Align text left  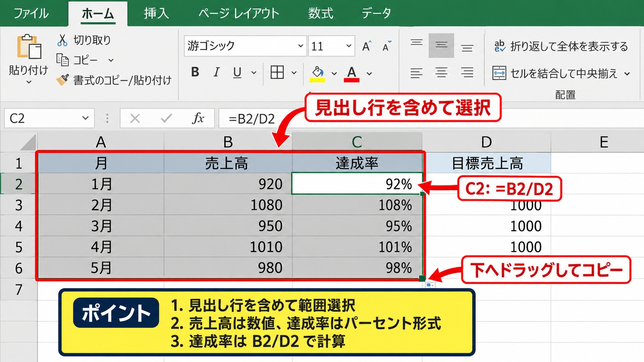click(x=416, y=72)
